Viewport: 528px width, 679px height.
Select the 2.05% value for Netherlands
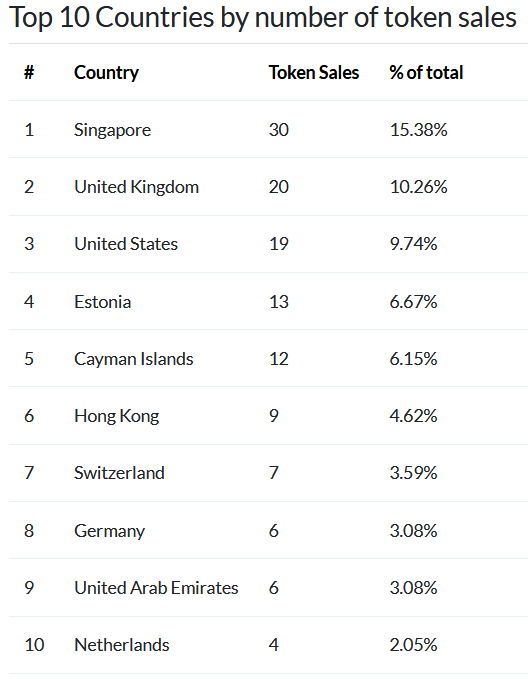[413, 645]
